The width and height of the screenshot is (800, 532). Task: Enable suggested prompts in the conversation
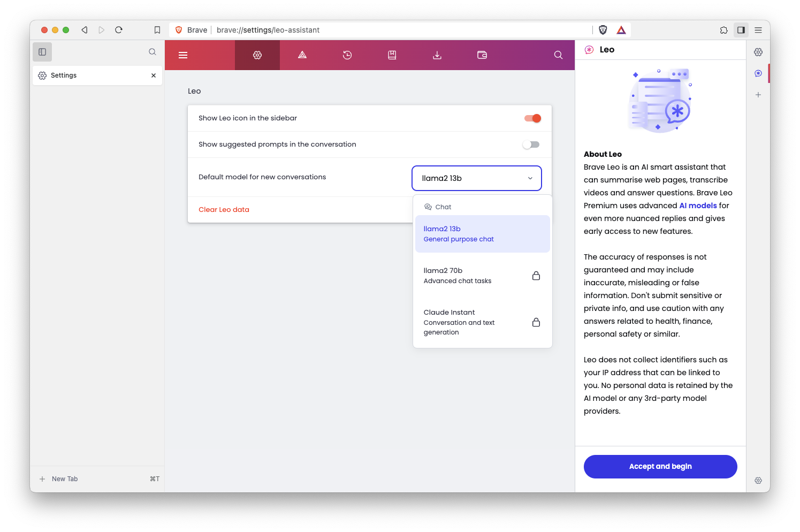531,145
